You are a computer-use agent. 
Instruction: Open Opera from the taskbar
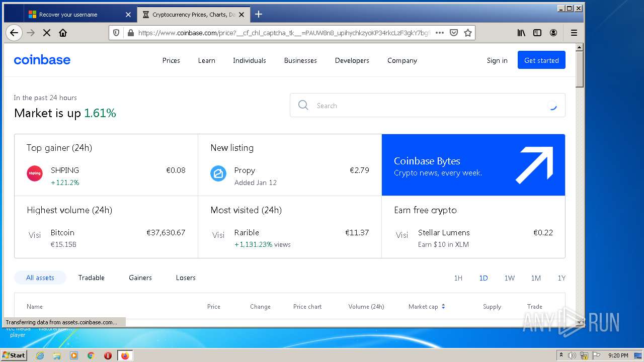(108, 355)
